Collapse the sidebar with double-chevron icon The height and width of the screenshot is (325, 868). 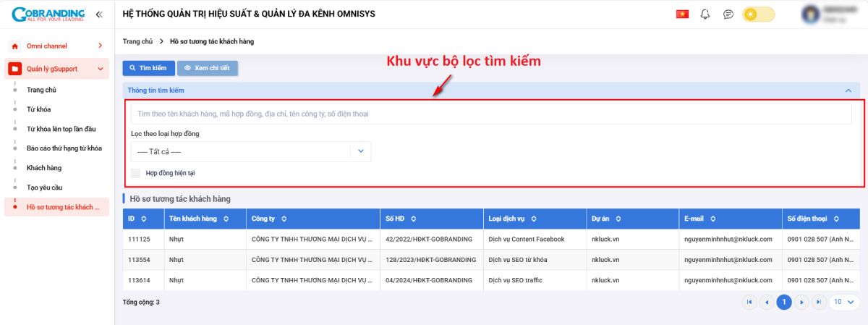99,14
